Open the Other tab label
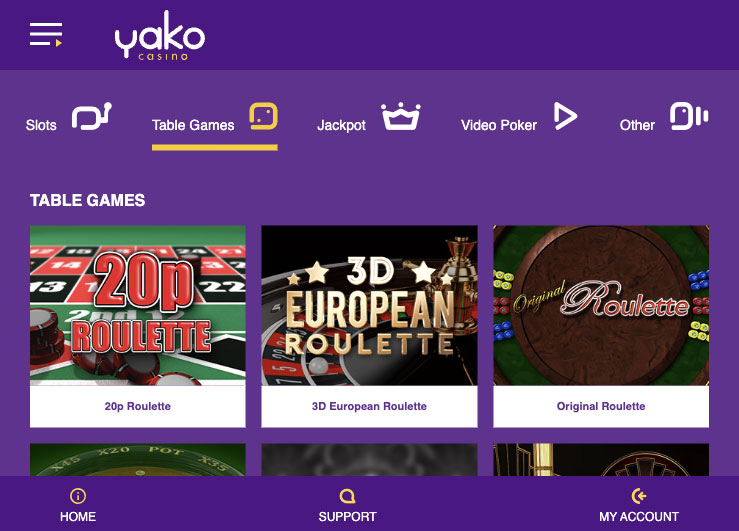739x531 pixels. (x=637, y=125)
